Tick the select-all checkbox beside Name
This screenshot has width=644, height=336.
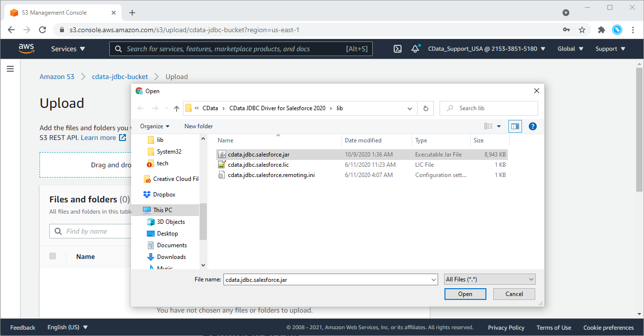tap(53, 257)
